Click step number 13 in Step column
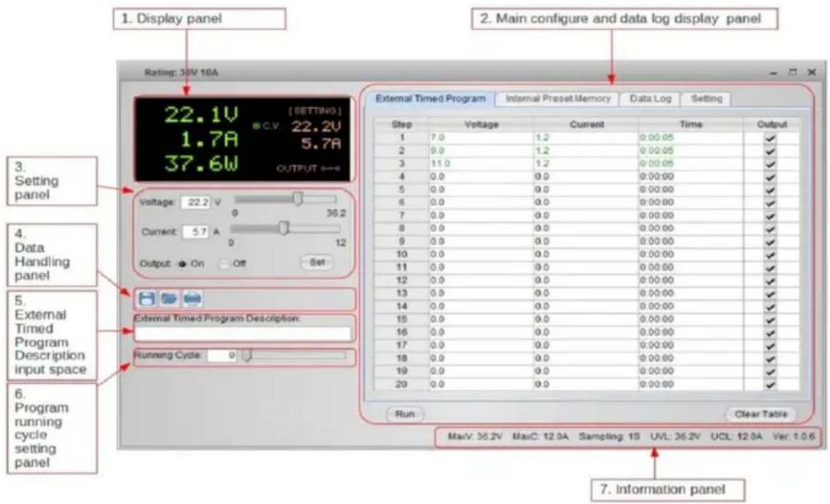This screenshot has width=830, height=504. pos(401,293)
